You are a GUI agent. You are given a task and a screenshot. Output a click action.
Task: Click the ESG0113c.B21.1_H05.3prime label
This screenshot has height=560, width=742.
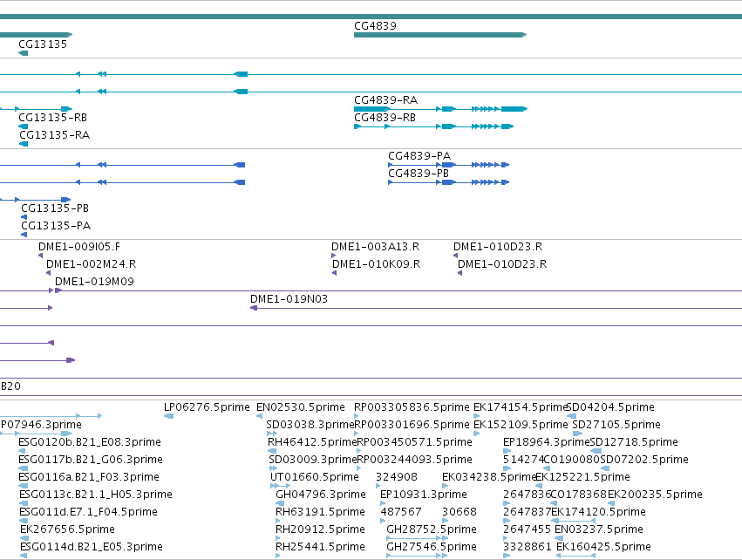[x=96, y=495]
